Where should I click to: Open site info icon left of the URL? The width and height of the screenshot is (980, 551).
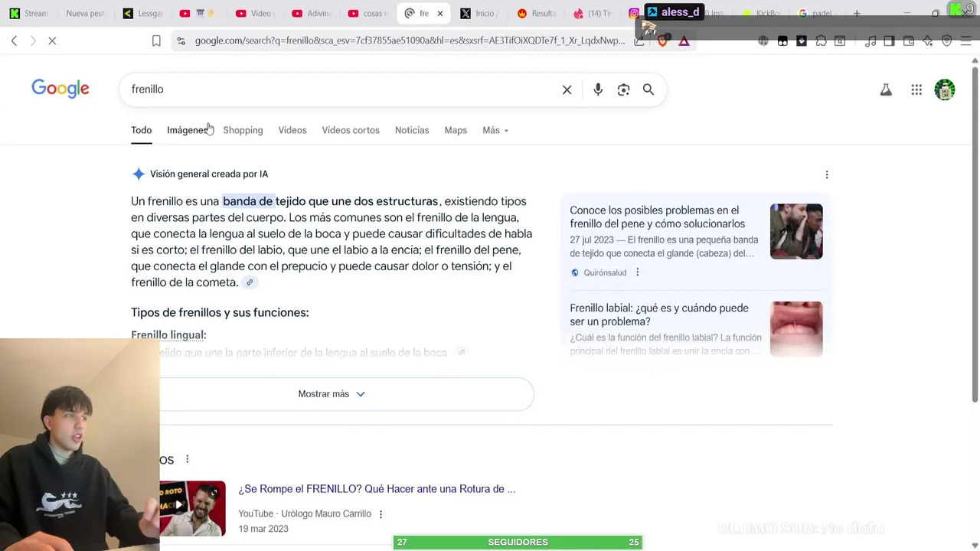(181, 41)
